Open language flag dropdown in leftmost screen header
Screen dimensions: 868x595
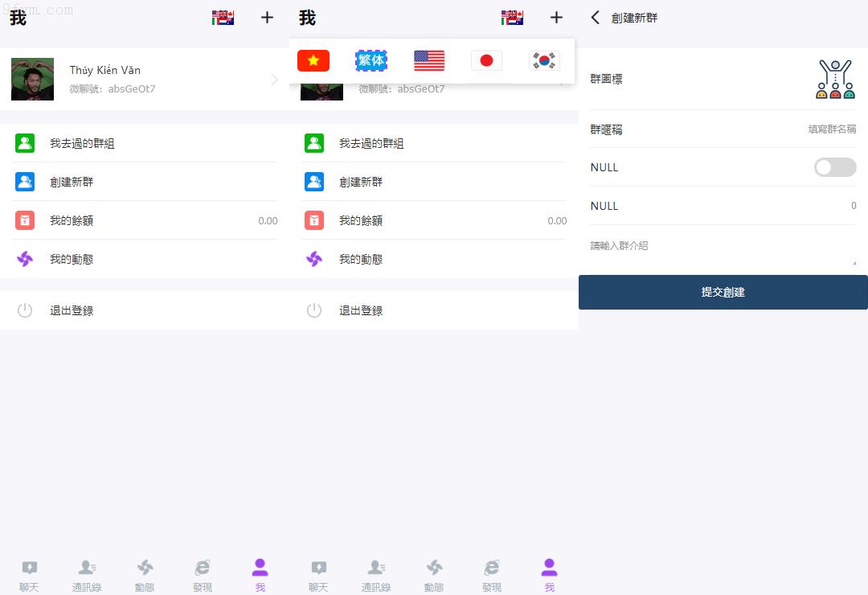223,18
